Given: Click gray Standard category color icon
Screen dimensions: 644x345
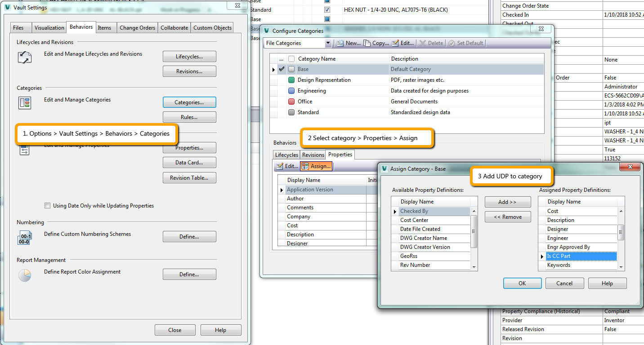Looking at the screenshot, I should (291, 112).
